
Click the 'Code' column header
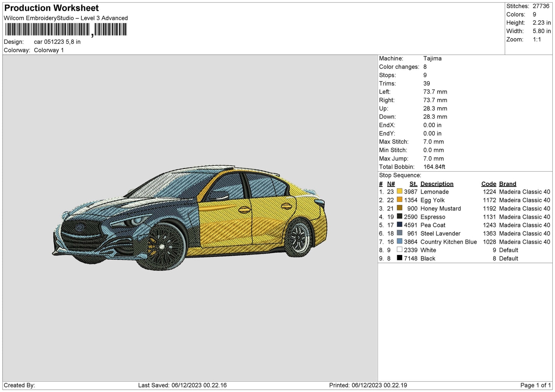[489, 184]
